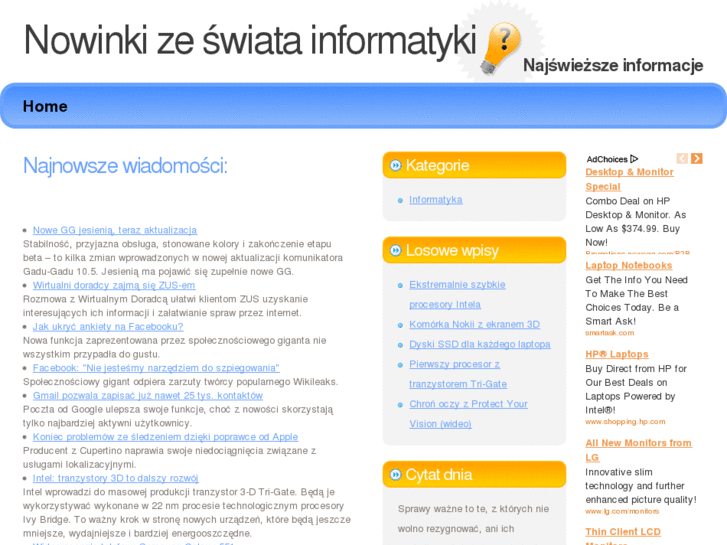Go to previous ad with left arrow
The image size is (727, 545).
click(682, 159)
